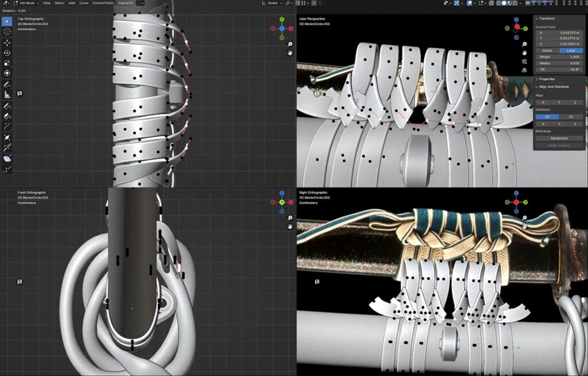Image resolution: width=588 pixels, height=376 pixels.
Task: Toggle snapping magnet in header
Action: tap(297, 3)
